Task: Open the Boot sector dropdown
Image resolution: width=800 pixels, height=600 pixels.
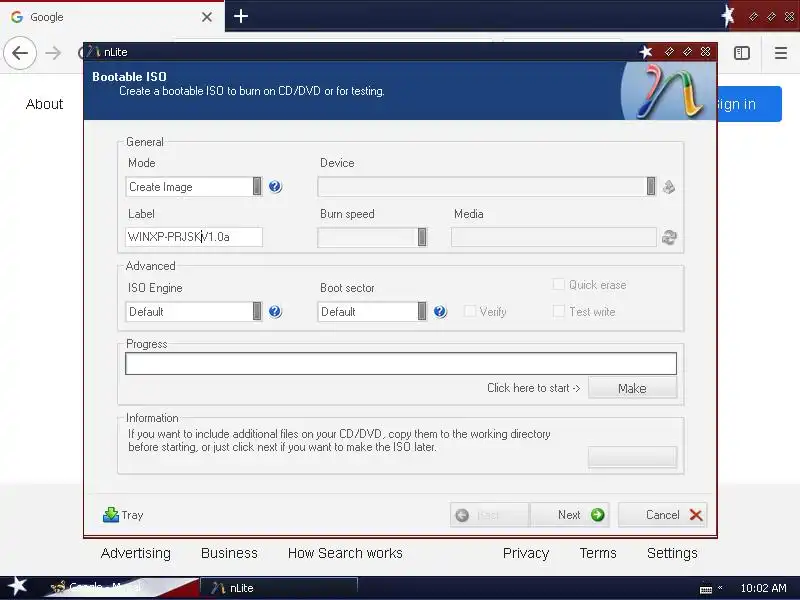Action: (x=372, y=312)
